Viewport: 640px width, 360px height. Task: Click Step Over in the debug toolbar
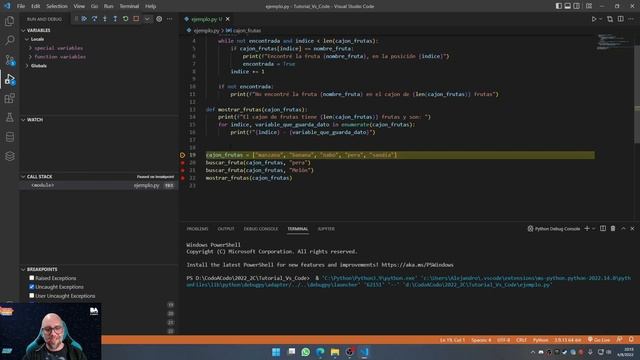(x=94, y=19)
